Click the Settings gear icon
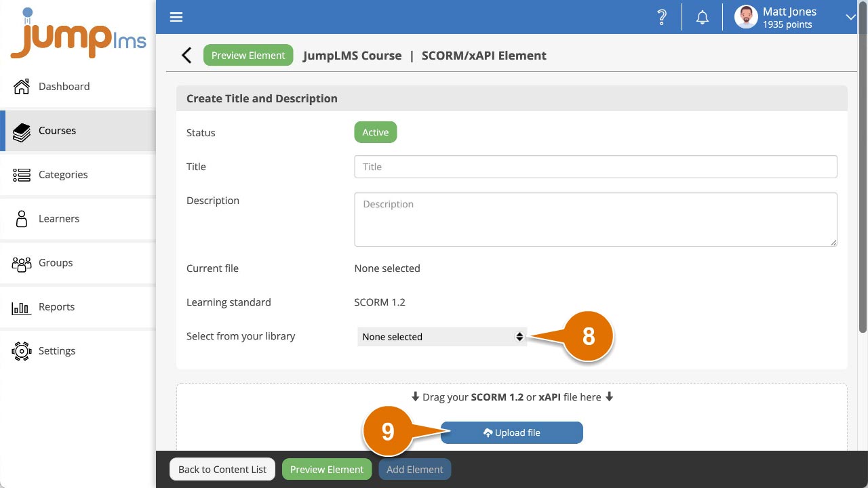Viewport: 868px width, 488px height. coord(22,351)
